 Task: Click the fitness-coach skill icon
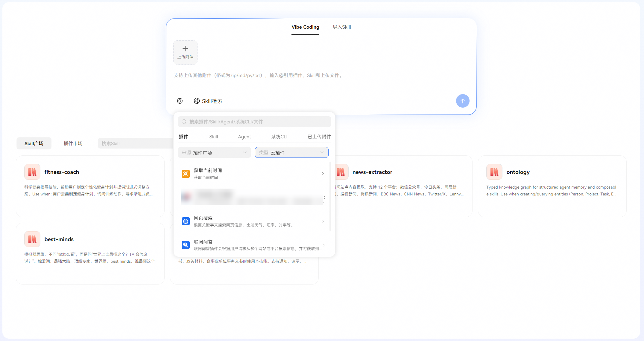(x=32, y=172)
